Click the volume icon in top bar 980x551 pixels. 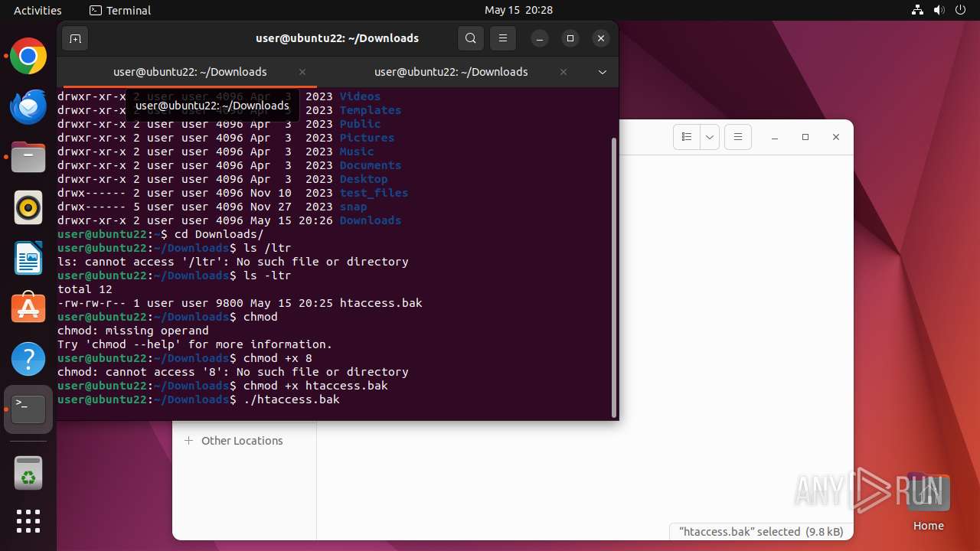[x=939, y=10]
